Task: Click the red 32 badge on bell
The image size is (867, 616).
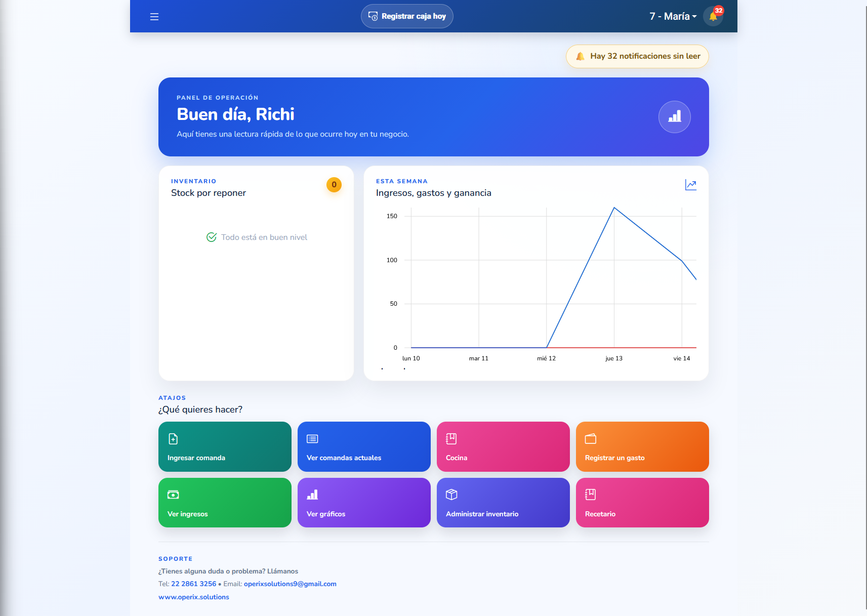Action: point(719,11)
